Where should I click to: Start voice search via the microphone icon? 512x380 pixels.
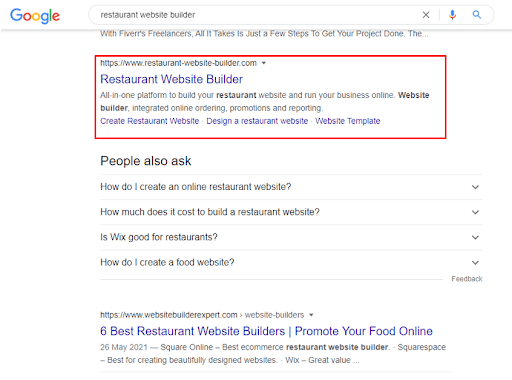pos(452,15)
